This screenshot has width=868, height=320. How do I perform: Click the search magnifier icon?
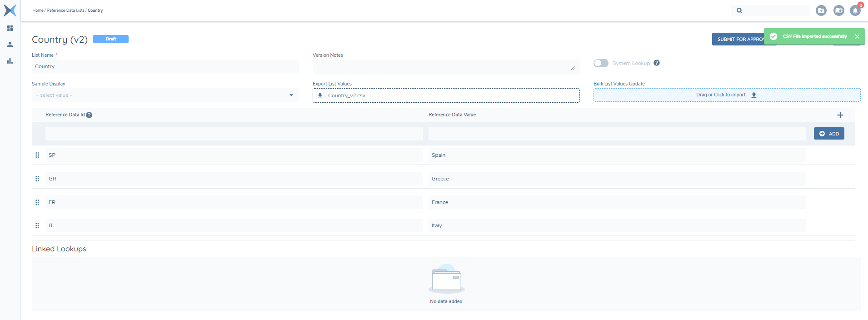[x=739, y=10]
